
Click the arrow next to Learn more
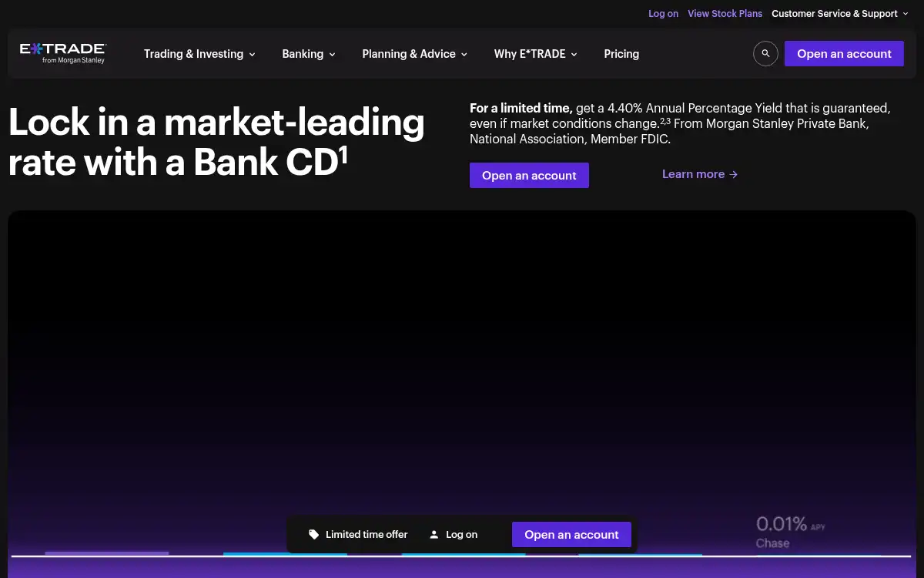pos(734,175)
